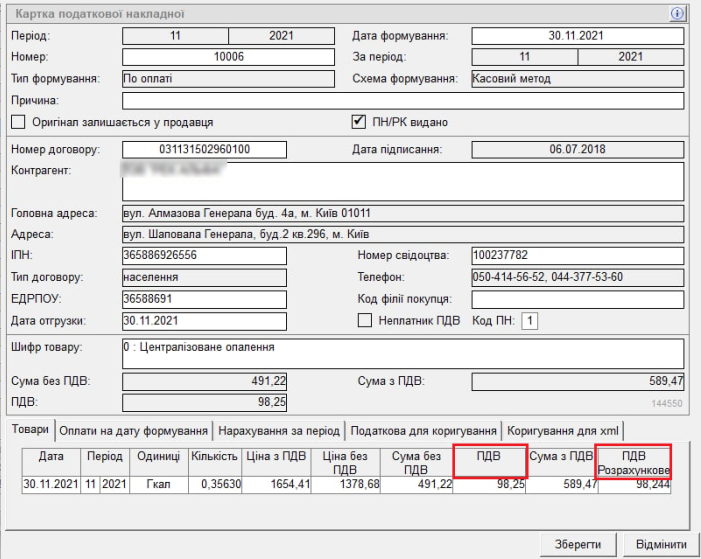Focus the 'Номер договору' field

203,150
